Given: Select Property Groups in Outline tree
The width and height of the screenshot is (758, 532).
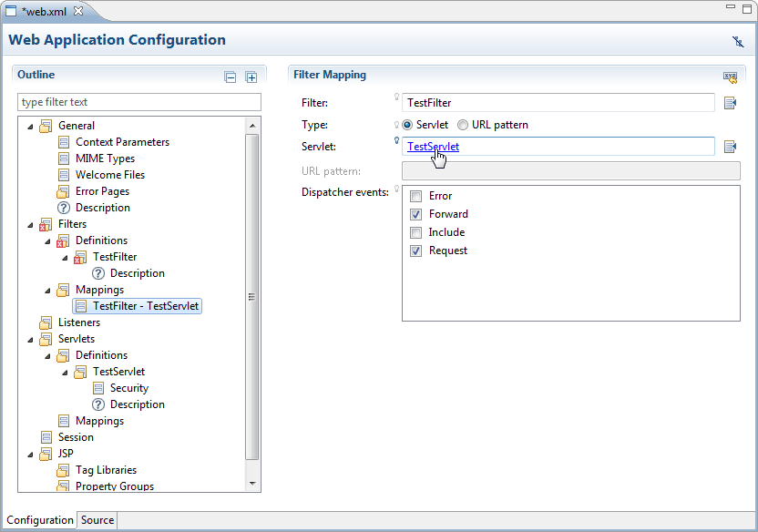Looking at the screenshot, I should [x=115, y=486].
